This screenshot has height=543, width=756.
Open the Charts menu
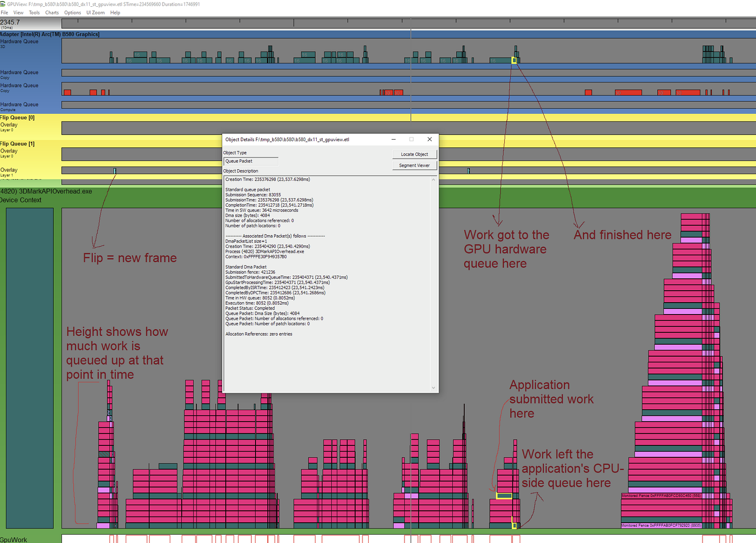click(x=51, y=12)
